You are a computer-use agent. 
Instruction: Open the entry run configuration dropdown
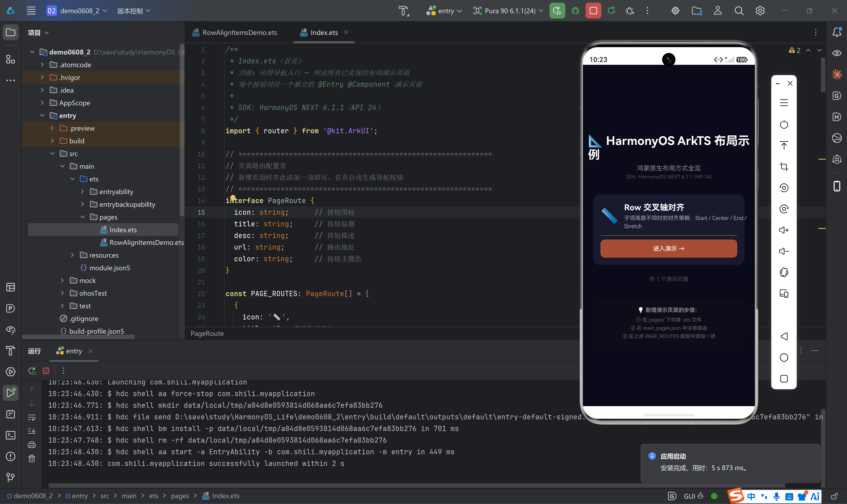[x=445, y=11]
